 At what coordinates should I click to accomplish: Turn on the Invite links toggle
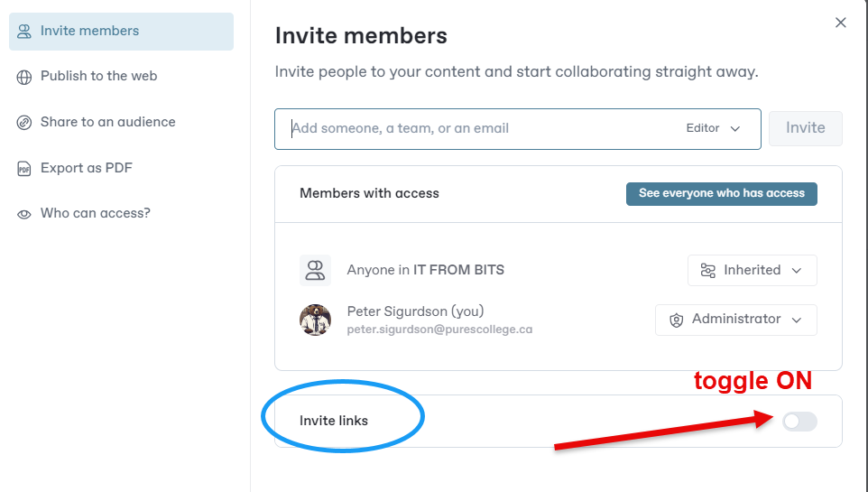[799, 421]
